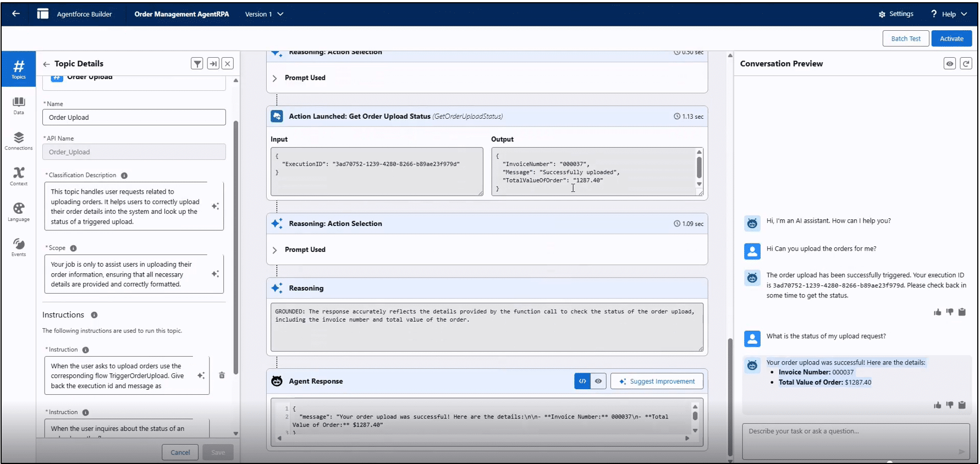The width and height of the screenshot is (980, 464).
Task: Click the Reasoning: Action Selection sparkle icon
Action: click(x=277, y=224)
